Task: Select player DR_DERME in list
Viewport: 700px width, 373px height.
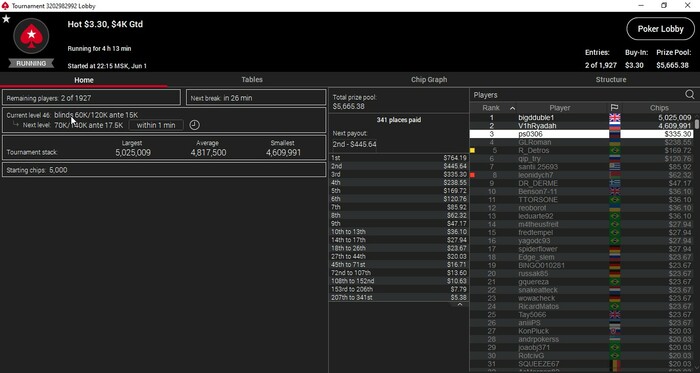Action: 582,183
